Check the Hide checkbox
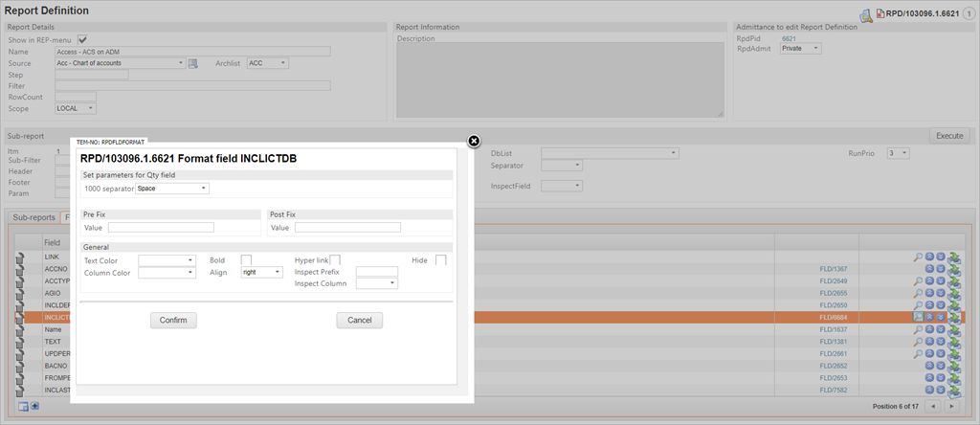Viewport: 980px width, 425px height. [440, 260]
